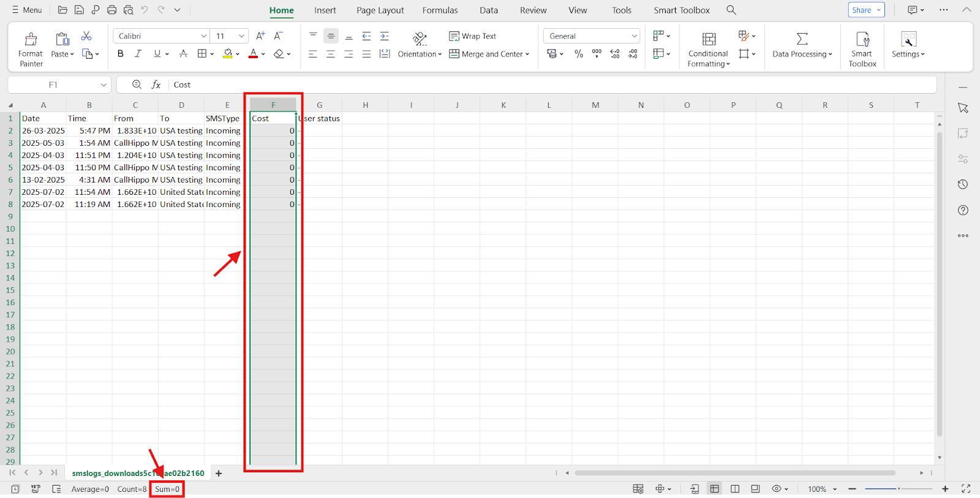Screen dimensions: 980x498
Task: Open the Name Box dropdown arrow beside F1
Action: [104, 85]
